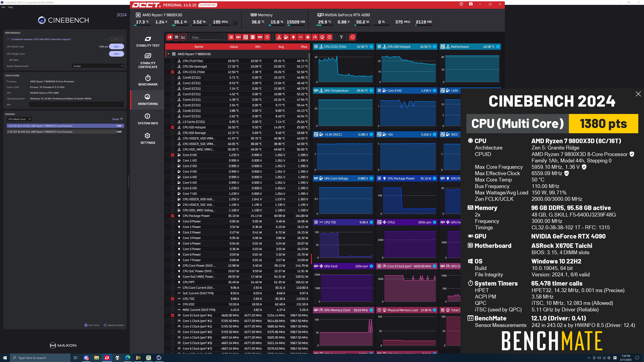Toggle fan sensor type filter
This screenshot has width=644, height=362.
(x=308, y=37)
